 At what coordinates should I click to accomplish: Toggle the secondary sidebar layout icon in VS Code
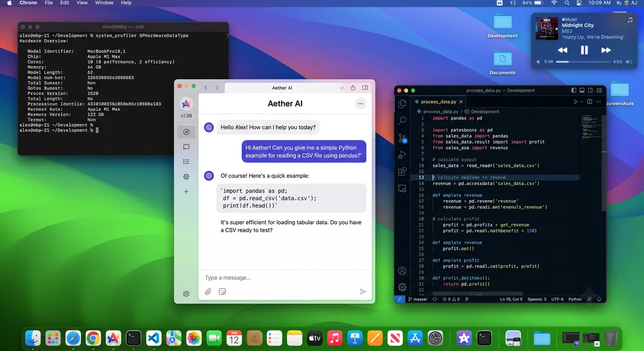pos(590,91)
